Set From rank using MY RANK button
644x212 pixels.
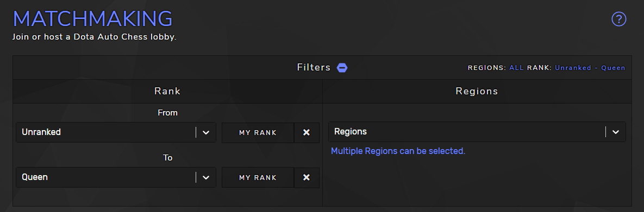click(258, 132)
